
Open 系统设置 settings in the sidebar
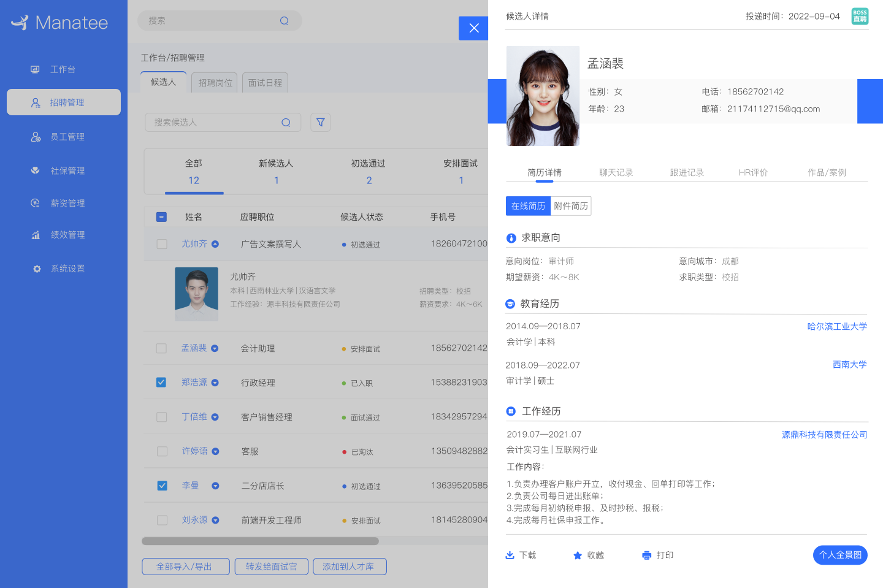tap(63, 268)
